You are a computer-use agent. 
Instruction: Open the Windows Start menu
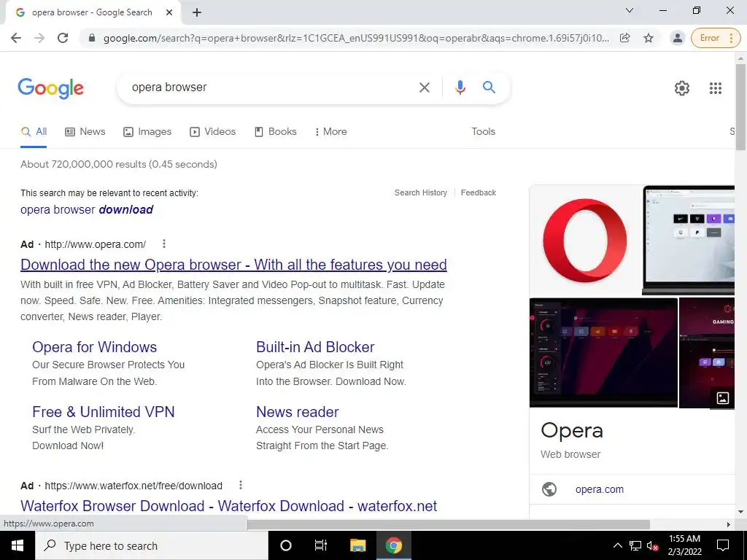point(18,545)
